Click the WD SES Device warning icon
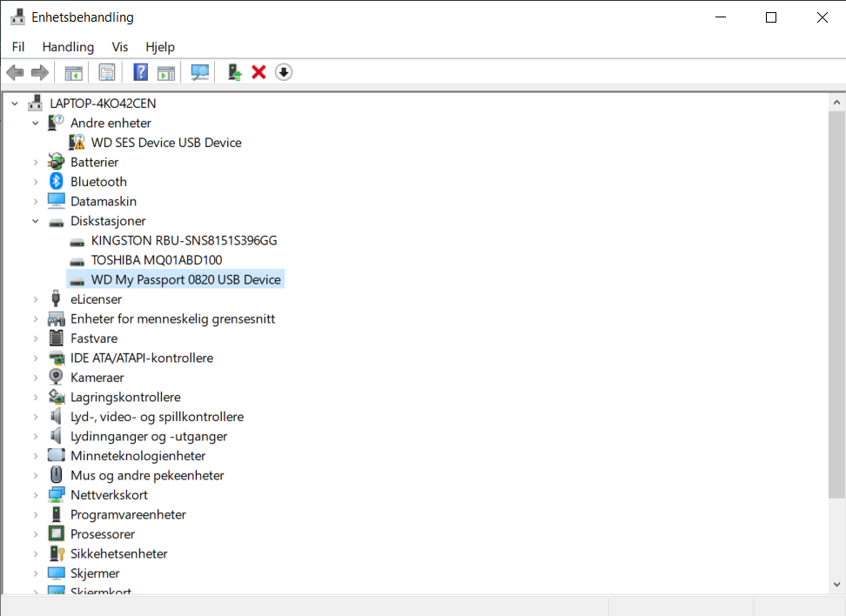Screen dimensions: 846x616 [77, 143]
